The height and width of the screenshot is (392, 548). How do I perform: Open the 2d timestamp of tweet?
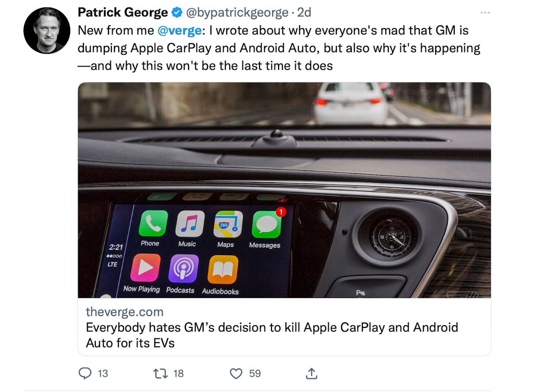304,13
